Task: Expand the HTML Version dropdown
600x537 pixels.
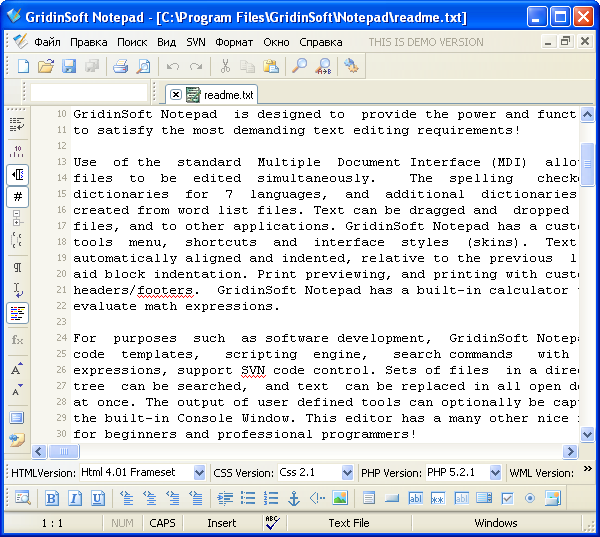Action: point(199,473)
